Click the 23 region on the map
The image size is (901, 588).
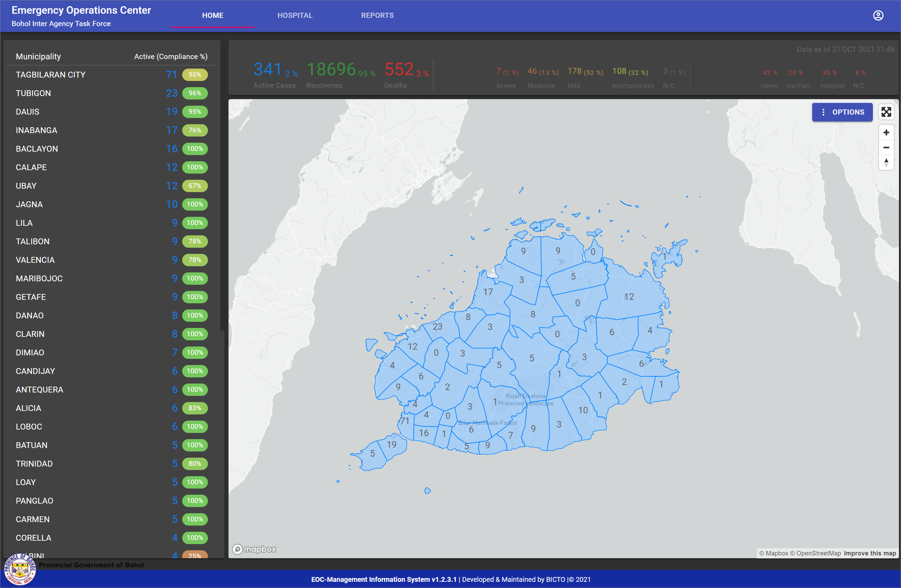click(x=437, y=326)
